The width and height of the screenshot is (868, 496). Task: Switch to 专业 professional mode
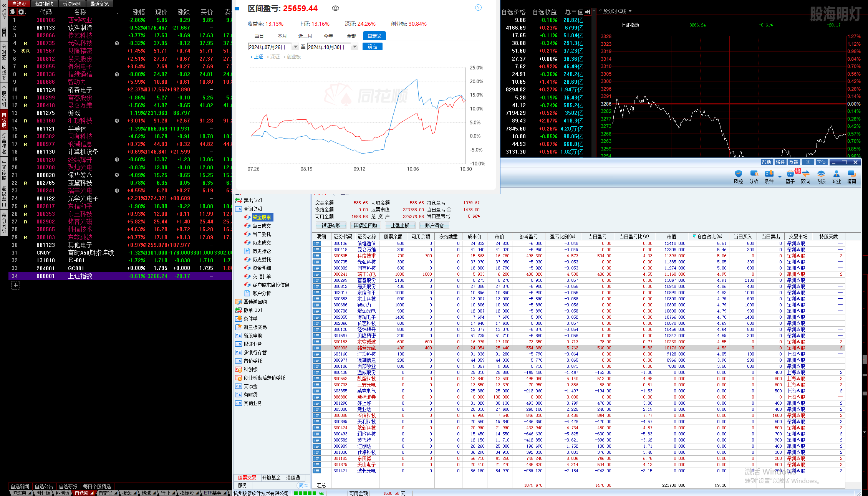click(x=836, y=177)
